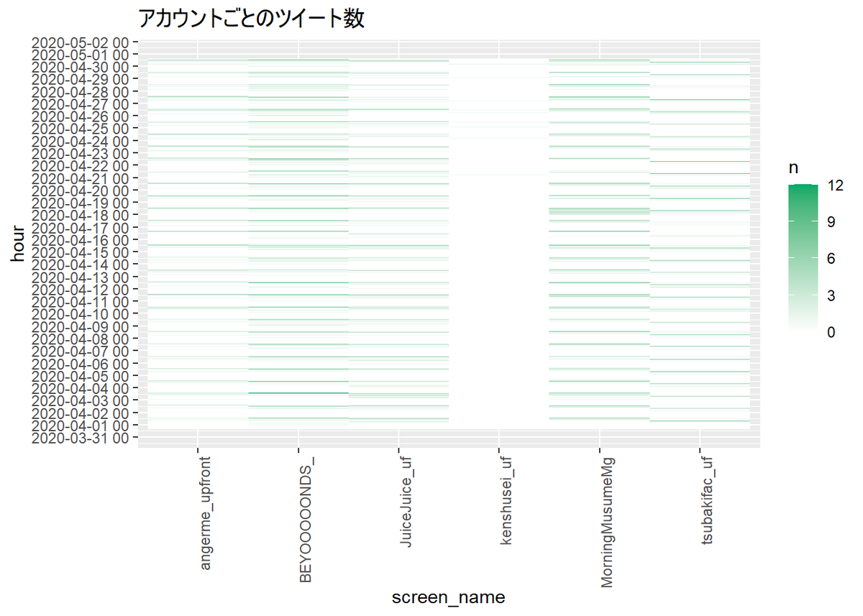The height and width of the screenshot is (616, 863).
Task: Click y-axis tick 2020-04-10 00
Action: (x=81, y=314)
